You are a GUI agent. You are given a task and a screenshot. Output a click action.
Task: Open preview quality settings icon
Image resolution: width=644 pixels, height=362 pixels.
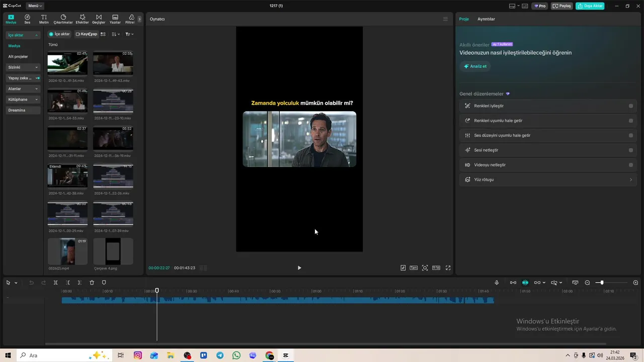(403, 268)
